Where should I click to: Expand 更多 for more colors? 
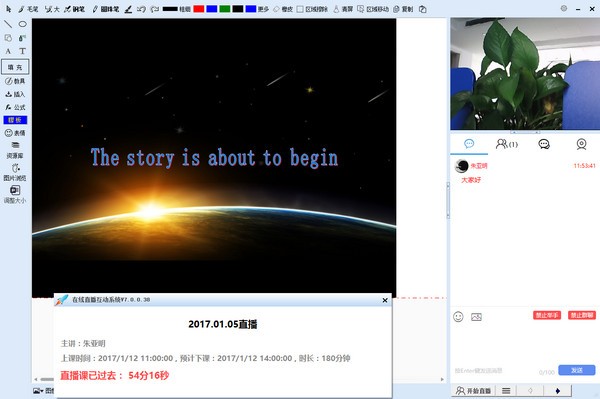click(263, 9)
